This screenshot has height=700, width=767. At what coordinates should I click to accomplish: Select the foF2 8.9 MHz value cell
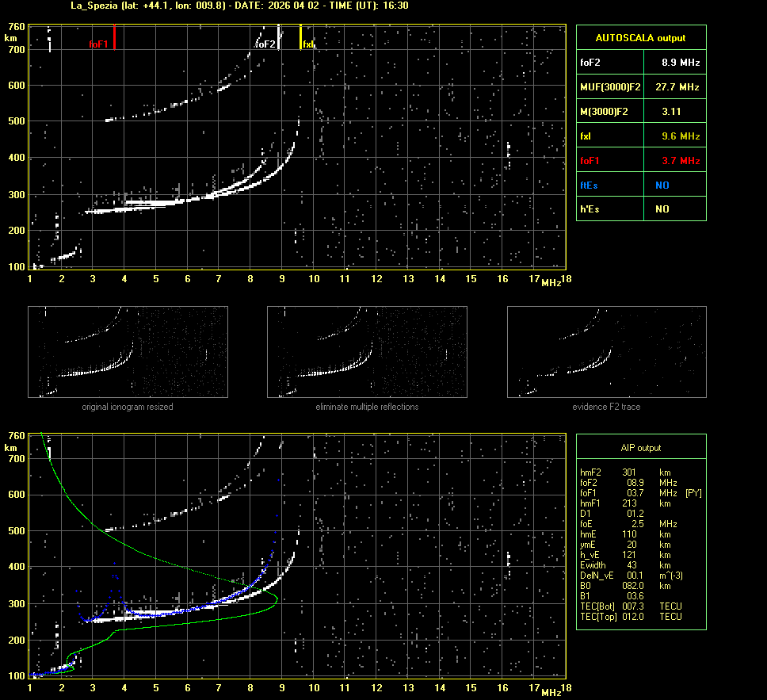(680, 62)
